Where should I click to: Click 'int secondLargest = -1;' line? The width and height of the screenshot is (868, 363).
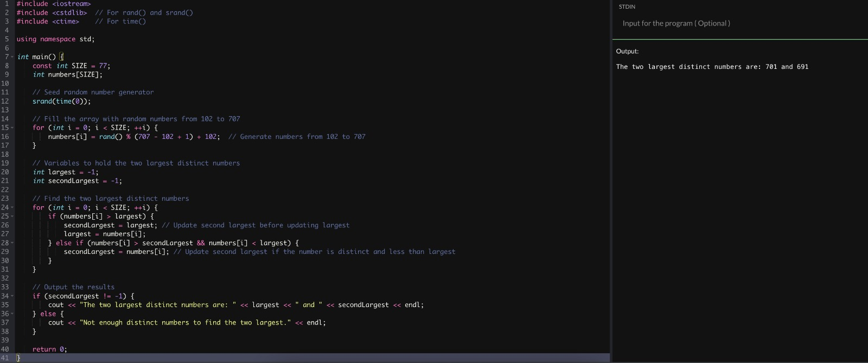(78, 181)
